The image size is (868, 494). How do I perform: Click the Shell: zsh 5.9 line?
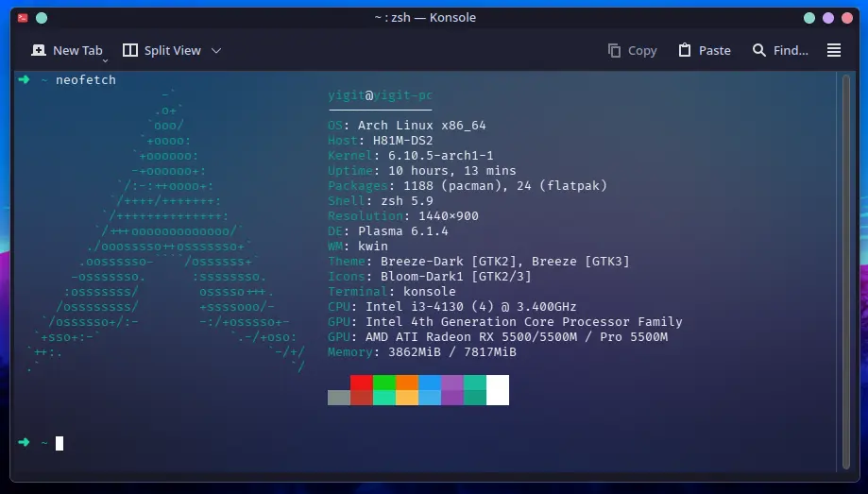coord(381,201)
